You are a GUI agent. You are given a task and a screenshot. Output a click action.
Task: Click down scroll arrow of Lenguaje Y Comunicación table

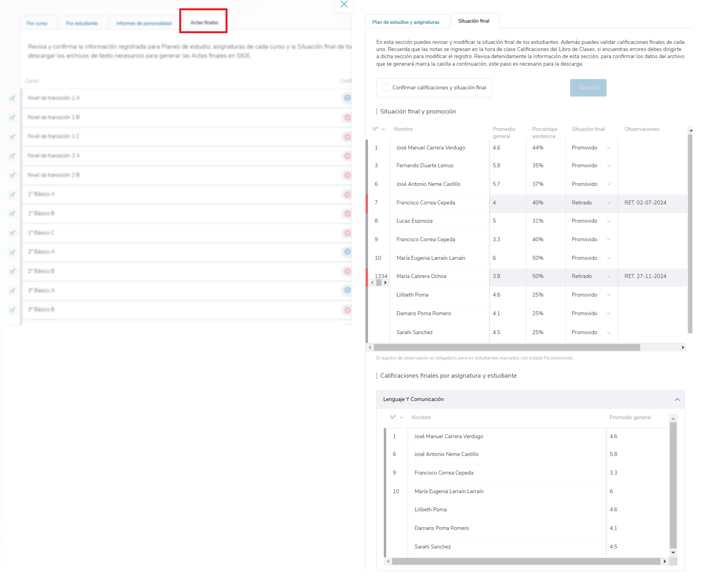coord(673,552)
